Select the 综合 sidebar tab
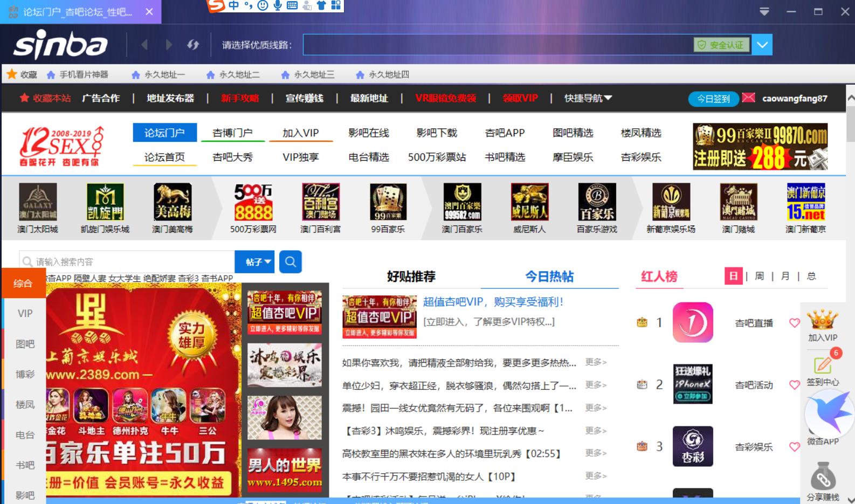The image size is (855, 504). (23, 283)
